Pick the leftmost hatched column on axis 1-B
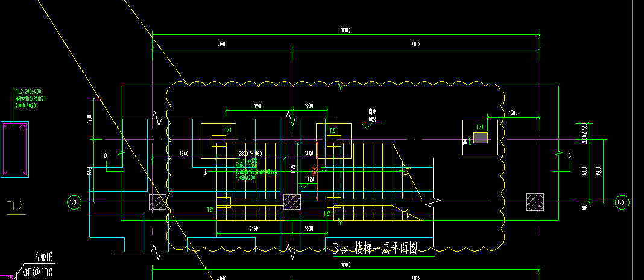This screenshot has width=644, height=280. tap(157, 202)
